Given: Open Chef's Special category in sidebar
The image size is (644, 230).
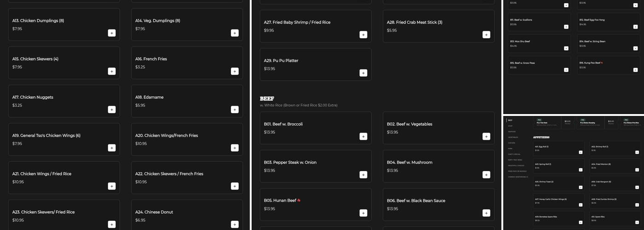Looking at the screenshot, I should point(514,154).
